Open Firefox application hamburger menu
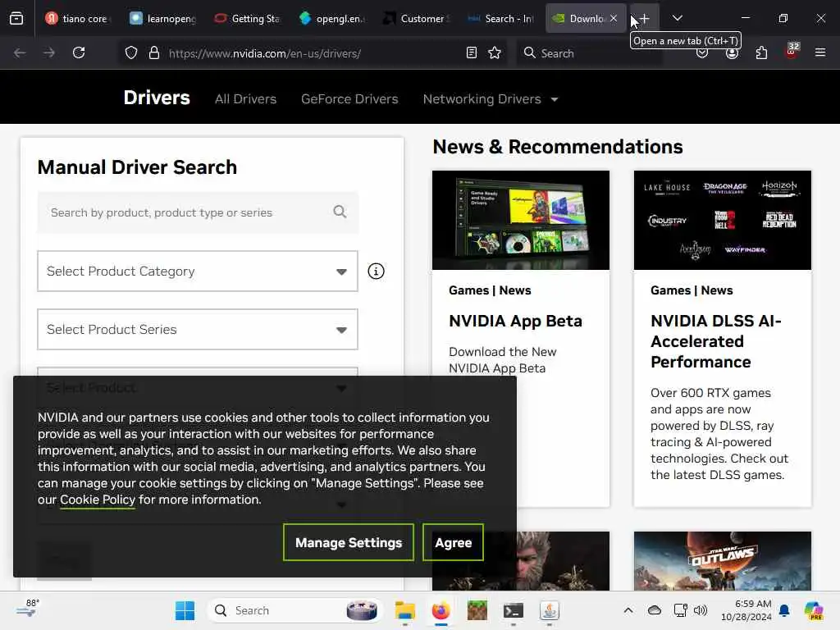Viewport: 840px width, 630px height. click(820, 52)
